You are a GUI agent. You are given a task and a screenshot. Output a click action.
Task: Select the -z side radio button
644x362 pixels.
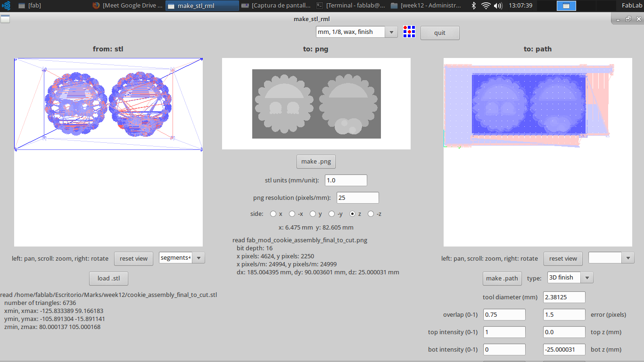pos(370,214)
